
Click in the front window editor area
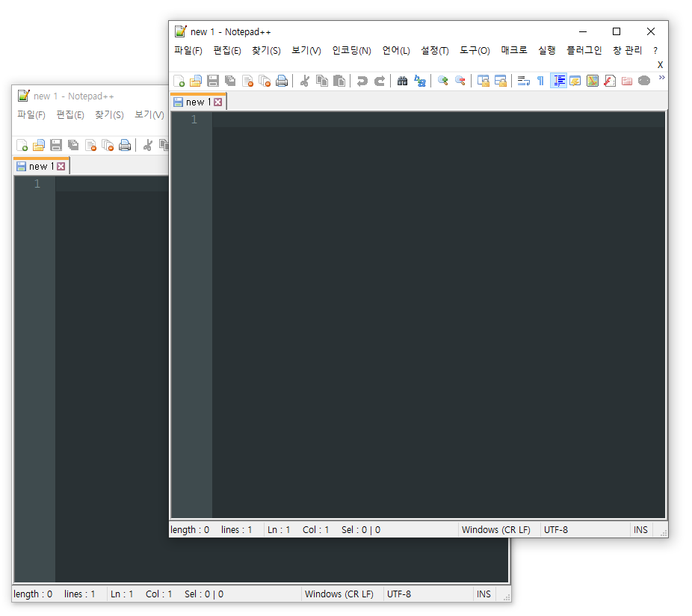pyautogui.click(x=438, y=315)
